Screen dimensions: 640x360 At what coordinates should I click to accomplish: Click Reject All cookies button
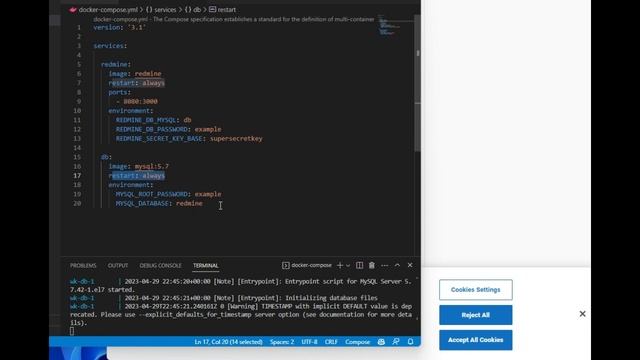click(476, 315)
